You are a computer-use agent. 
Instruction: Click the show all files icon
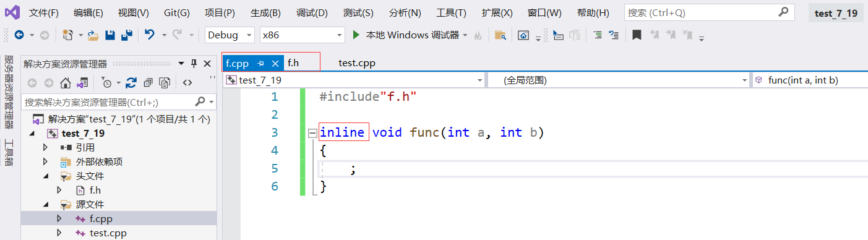[165, 82]
